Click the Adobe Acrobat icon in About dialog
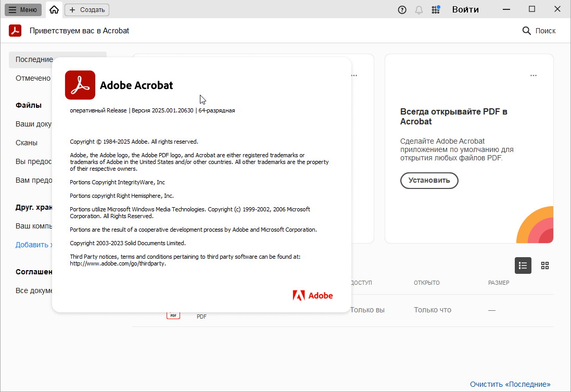 click(x=80, y=85)
